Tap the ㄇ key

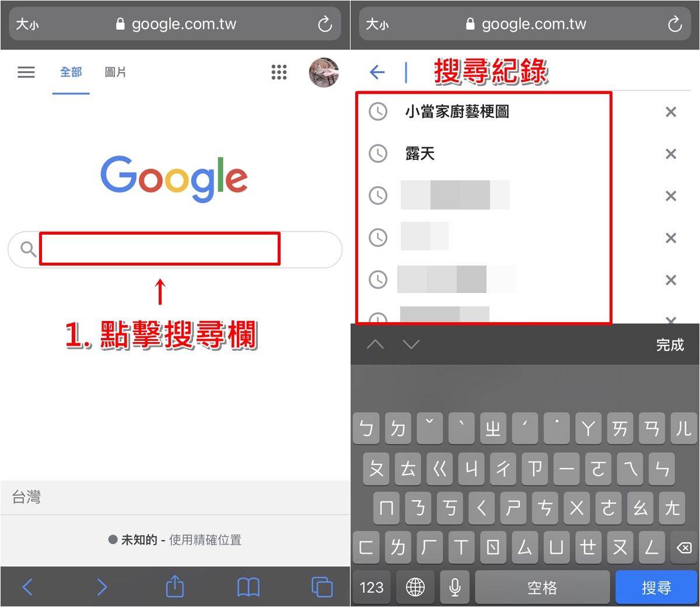pos(386,508)
